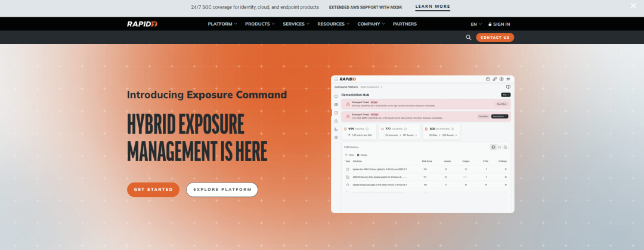Image resolution: width=644 pixels, height=250 pixels.
Task: Click Read More on CVE-2024 threat
Action: click(484, 116)
